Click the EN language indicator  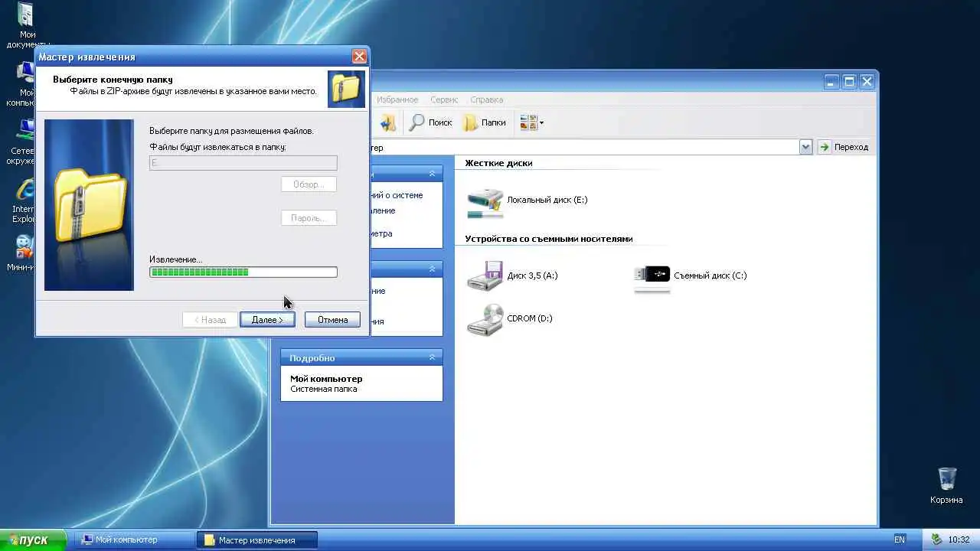900,540
